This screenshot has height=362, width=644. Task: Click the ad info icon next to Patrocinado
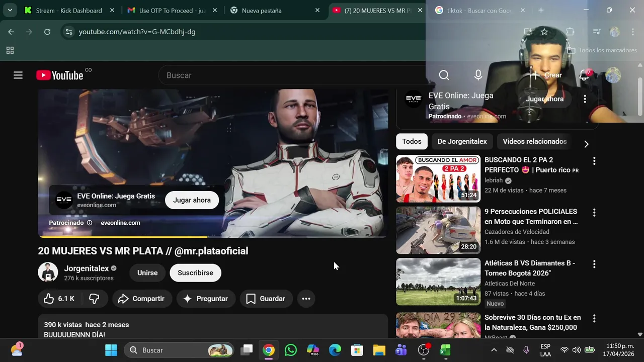click(x=90, y=223)
